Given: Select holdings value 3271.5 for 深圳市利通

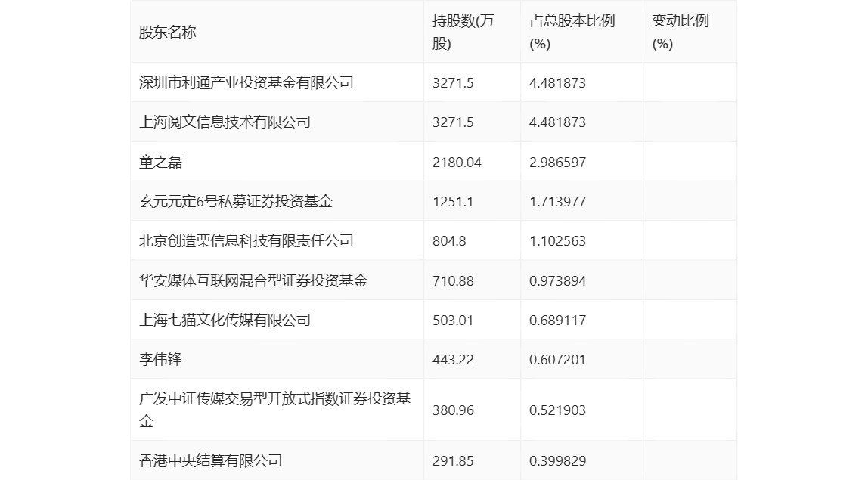Looking at the screenshot, I should click(x=453, y=82).
